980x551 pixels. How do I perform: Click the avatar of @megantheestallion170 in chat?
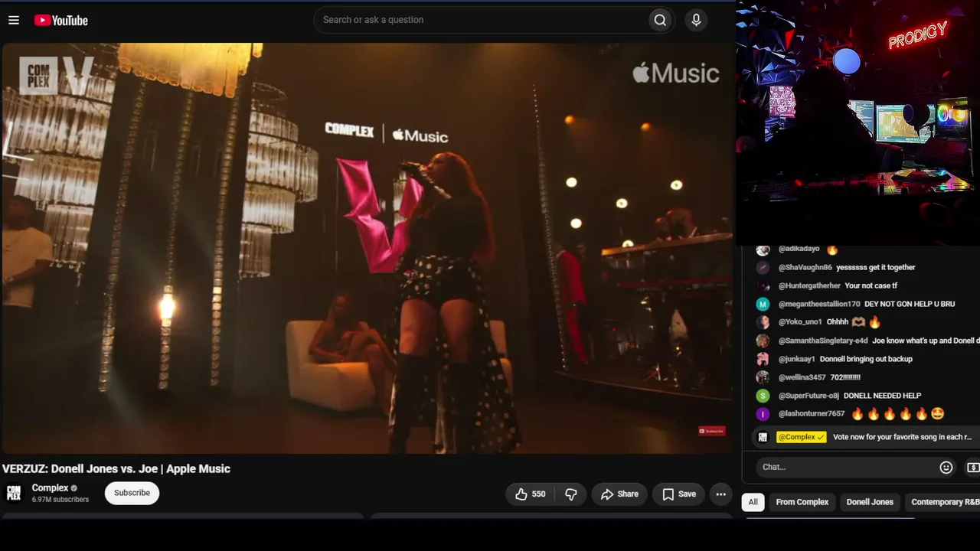[x=763, y=304]
